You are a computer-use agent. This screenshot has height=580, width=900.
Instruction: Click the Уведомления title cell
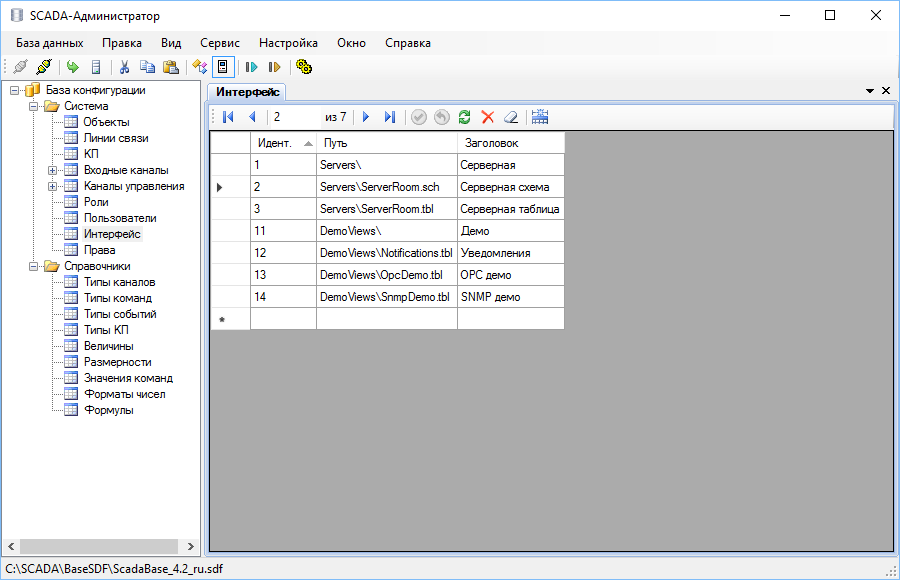511,253
